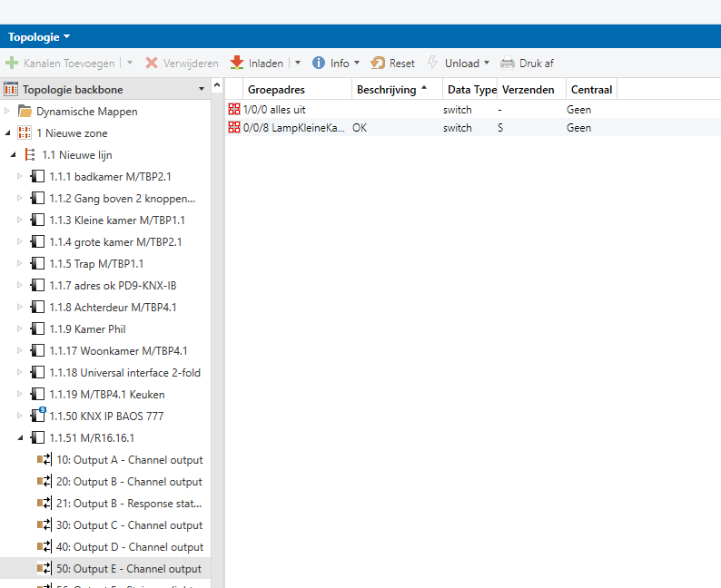The width and height of the screenshot is (721, 588).
Task: Open Topologie backbone dropdown arrow
Action: (201, 90)
